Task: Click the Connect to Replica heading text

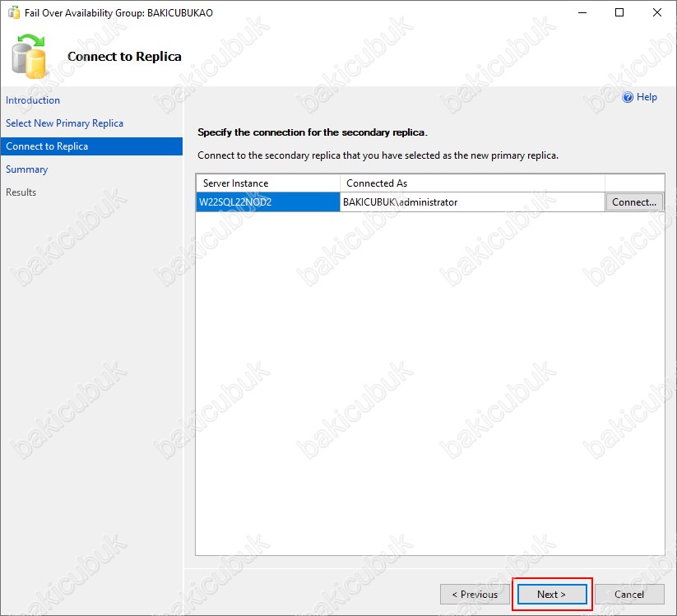Action: click(x=124, y=57)
